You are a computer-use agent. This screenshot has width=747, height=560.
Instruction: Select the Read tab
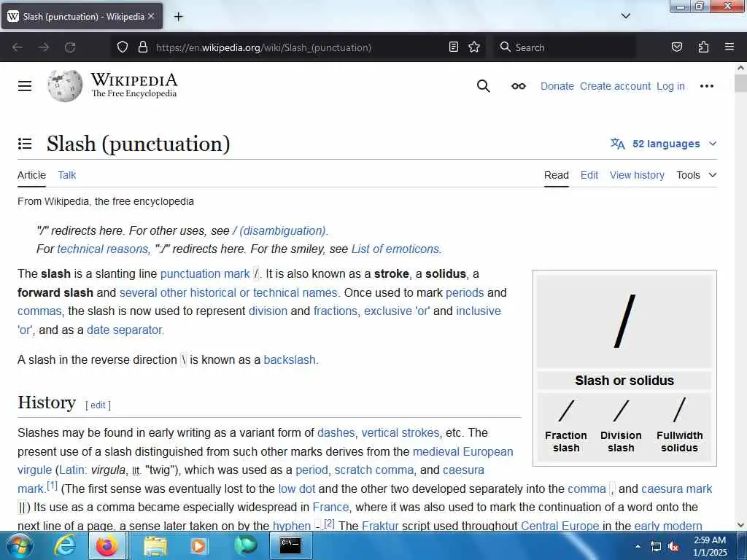[557, 175]
